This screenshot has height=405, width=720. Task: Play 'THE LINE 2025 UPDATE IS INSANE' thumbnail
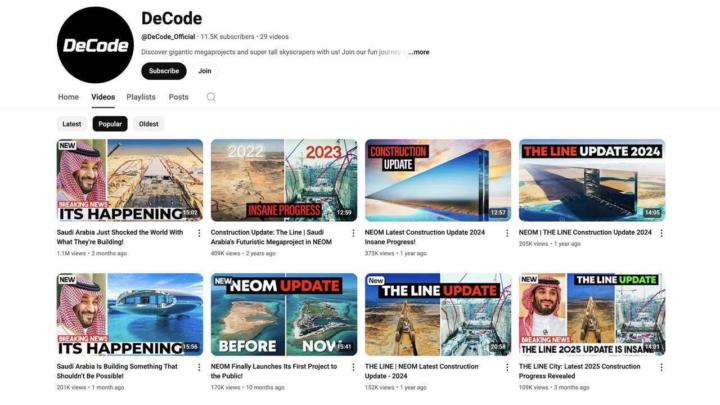click(592, 315)
